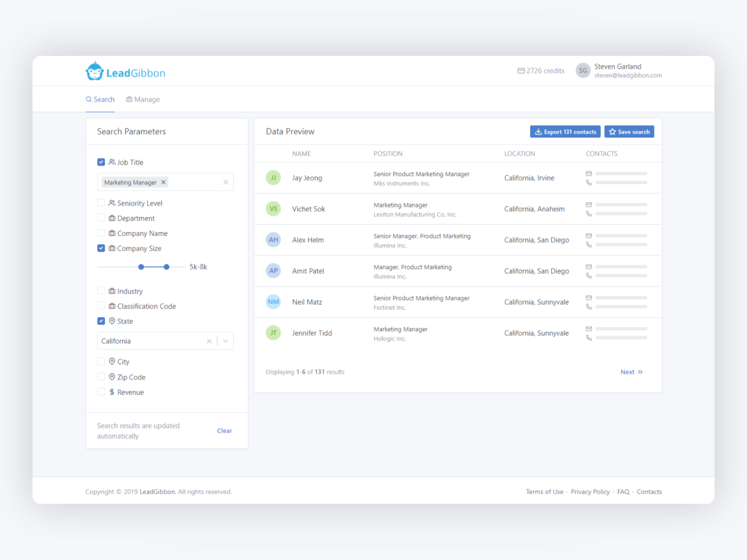Click the SG user avatar

[x=582, y=71]
